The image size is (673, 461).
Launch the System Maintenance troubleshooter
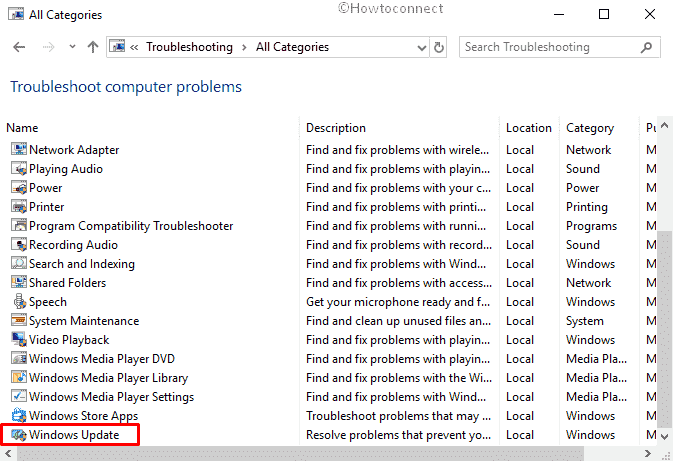(84, 321)
